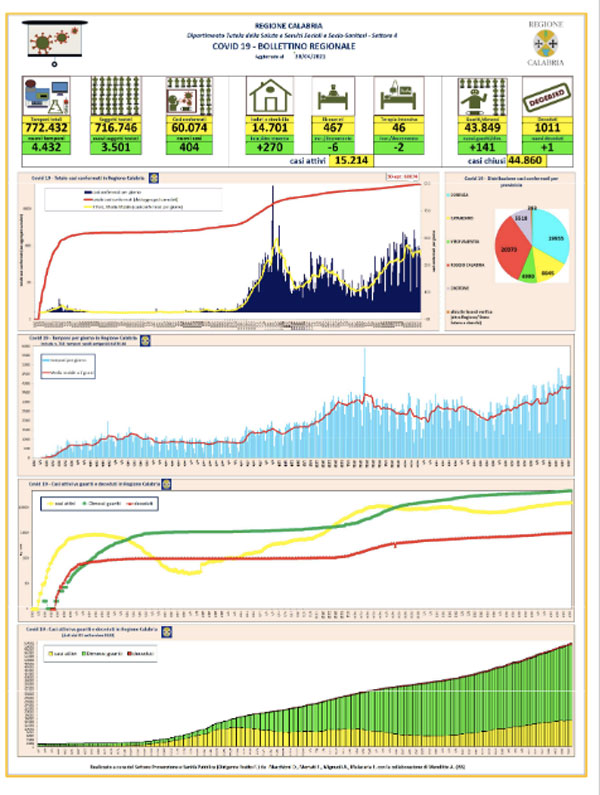Click the new swabs value 4.432

pyautogui.click(x=47, y=148)
